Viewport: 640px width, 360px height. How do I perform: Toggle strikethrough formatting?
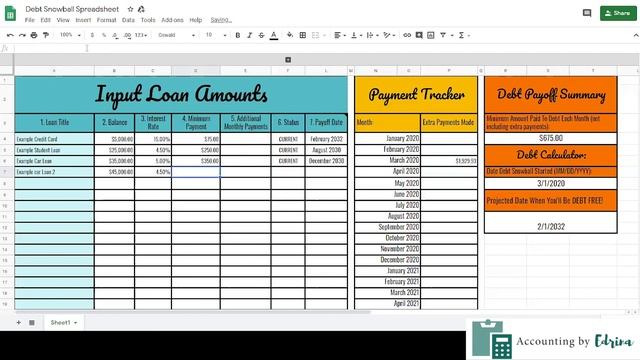261,36
